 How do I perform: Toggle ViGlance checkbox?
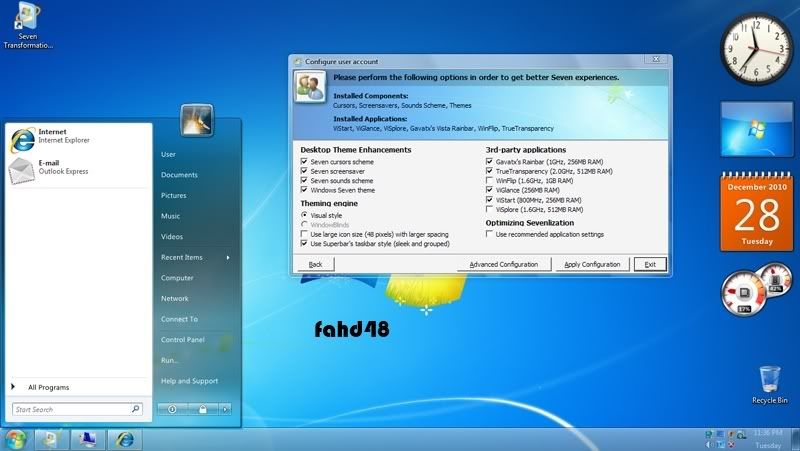[489, 190]
